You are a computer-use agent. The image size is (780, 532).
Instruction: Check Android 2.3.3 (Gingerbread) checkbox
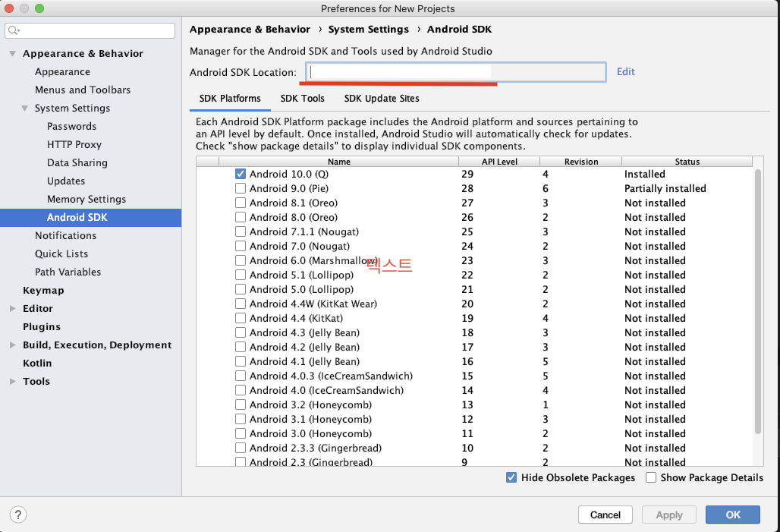pyautogui.click(x=241, y=448)
